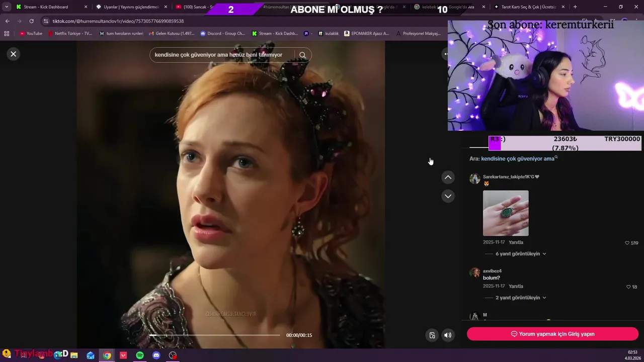
Task: Open 'Stream - Kick Dashb...' bookmark
Action: [275, 33]
